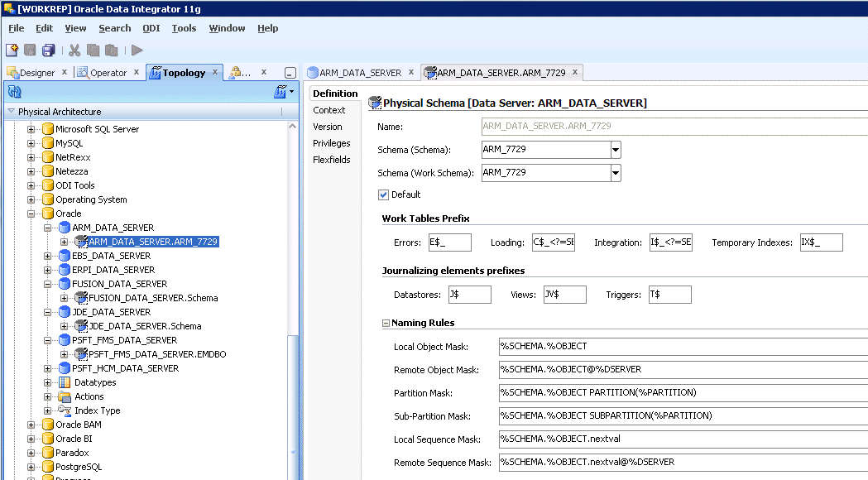Minimize the navigator panel
Image resolution: width=868 pixels, height=480 pixels.
pyautogui.click(x=290, y=73)
